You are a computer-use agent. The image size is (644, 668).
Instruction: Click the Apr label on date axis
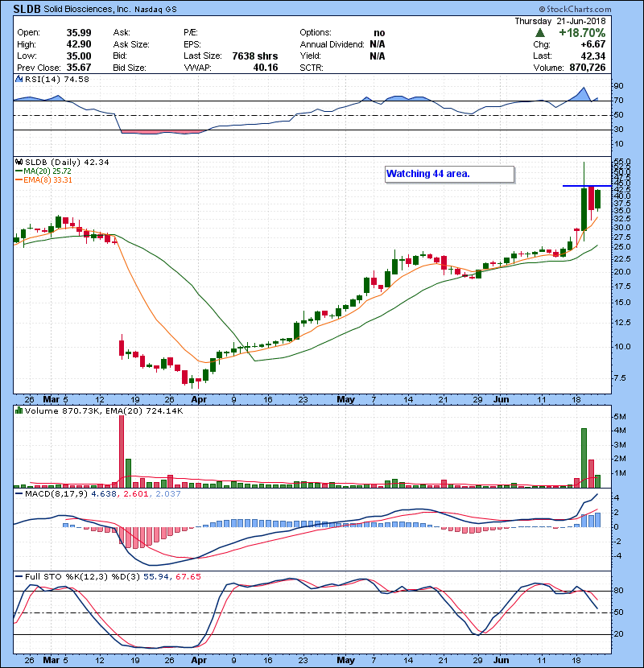click(x=198, y=398)
